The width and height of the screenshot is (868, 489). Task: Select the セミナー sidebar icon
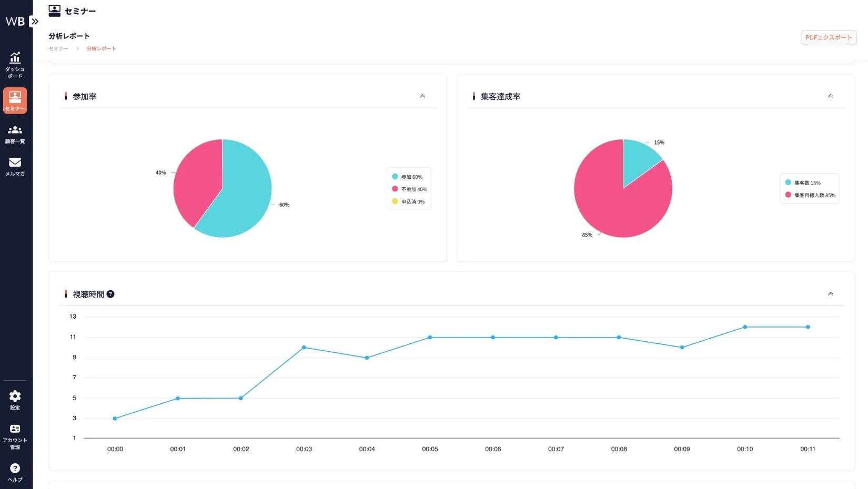[15, 100]
